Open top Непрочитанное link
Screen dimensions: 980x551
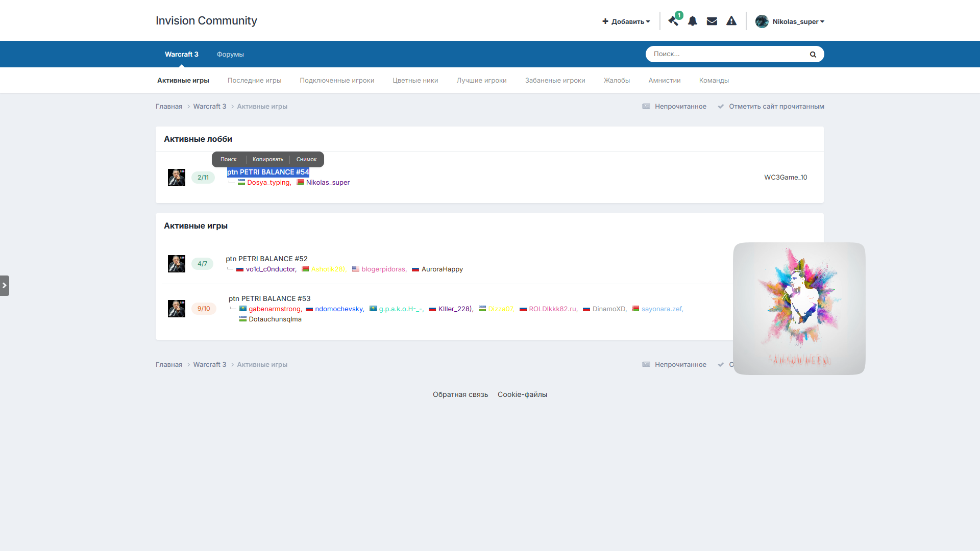click(674, 107)
